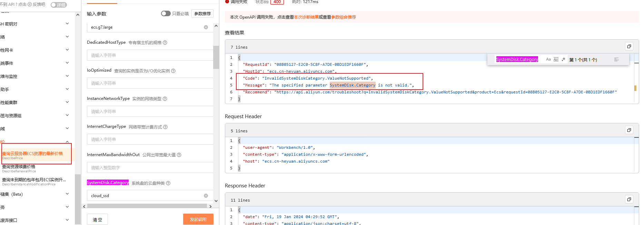The width and height of the screenshot is (644, 225).
Task: Click horizontal scrollbar right arrow in parameters
Action: coord(210,206)
